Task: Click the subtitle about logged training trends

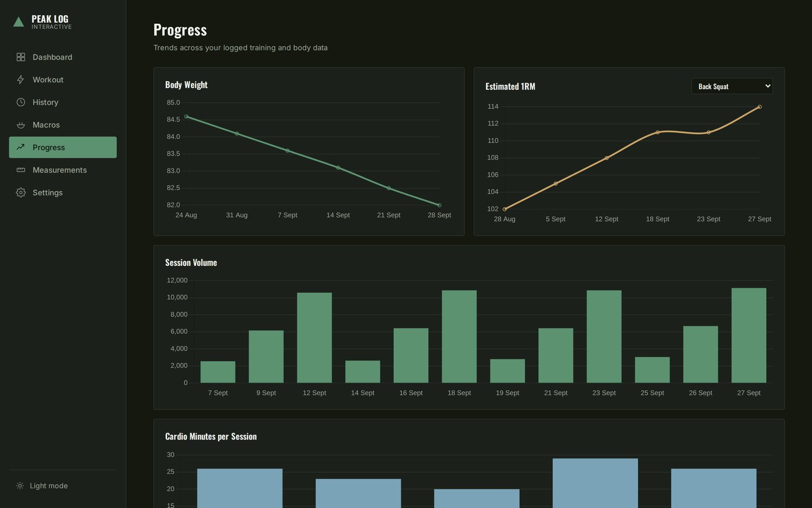Action: tap(240, 48)
